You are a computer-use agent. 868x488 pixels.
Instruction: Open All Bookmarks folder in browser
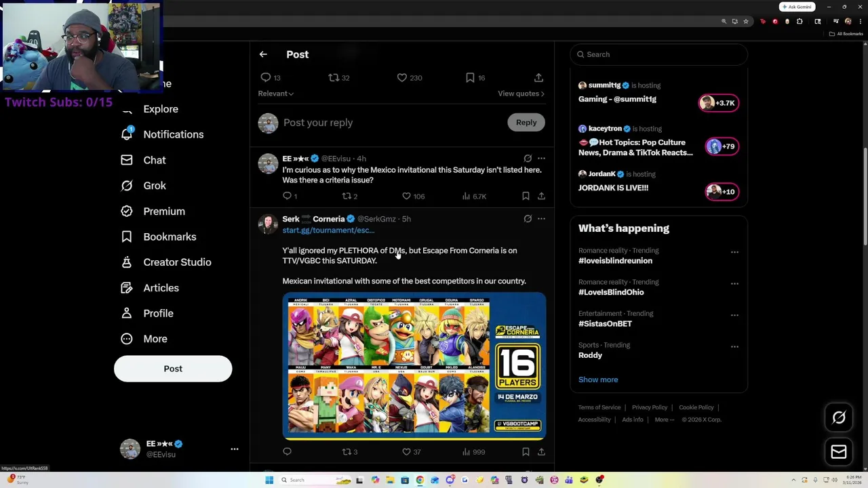pyautogui.click(x=846, y=34)
